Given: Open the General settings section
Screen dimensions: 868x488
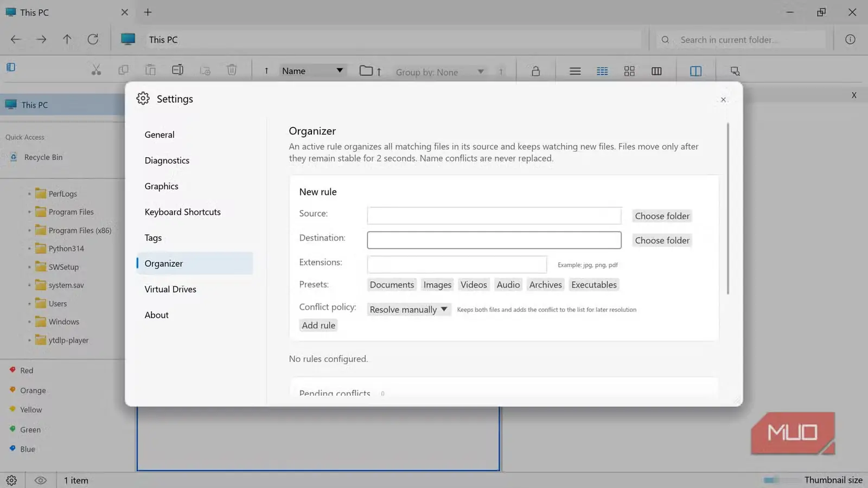Looking at the screenshot, I should (195, 134).
